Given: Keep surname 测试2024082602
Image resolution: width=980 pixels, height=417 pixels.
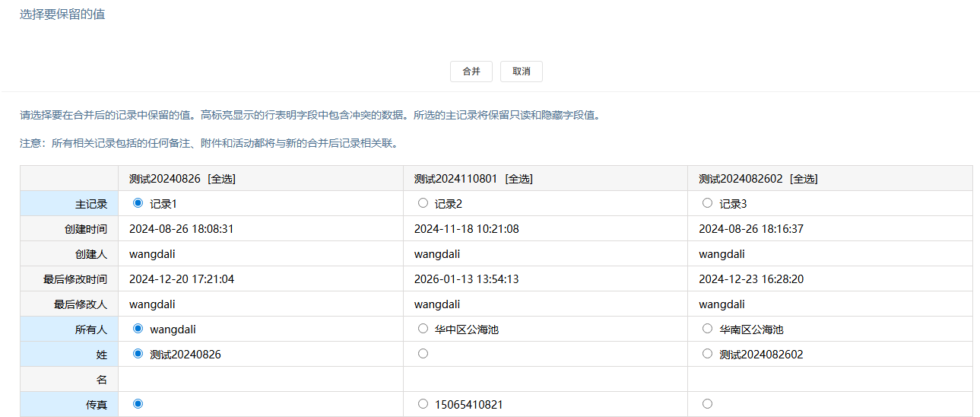Looking at the screenshot, I should (x=708, y=354).
